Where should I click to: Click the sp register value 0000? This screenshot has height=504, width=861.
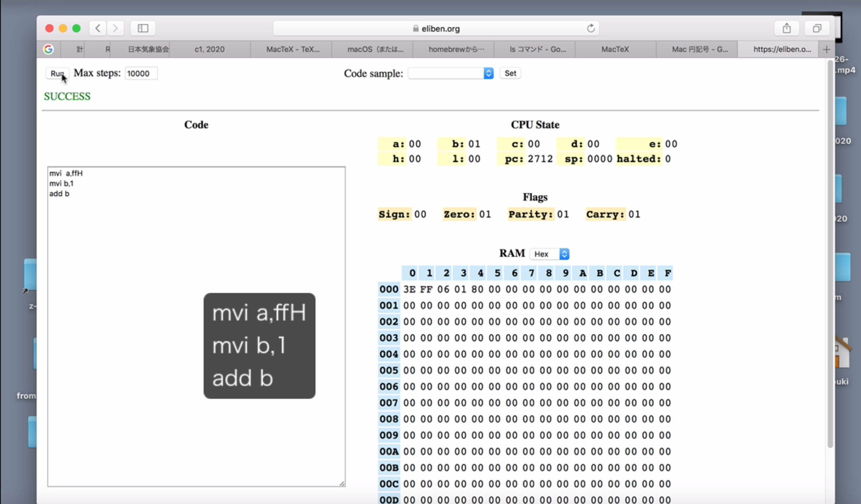600,159
